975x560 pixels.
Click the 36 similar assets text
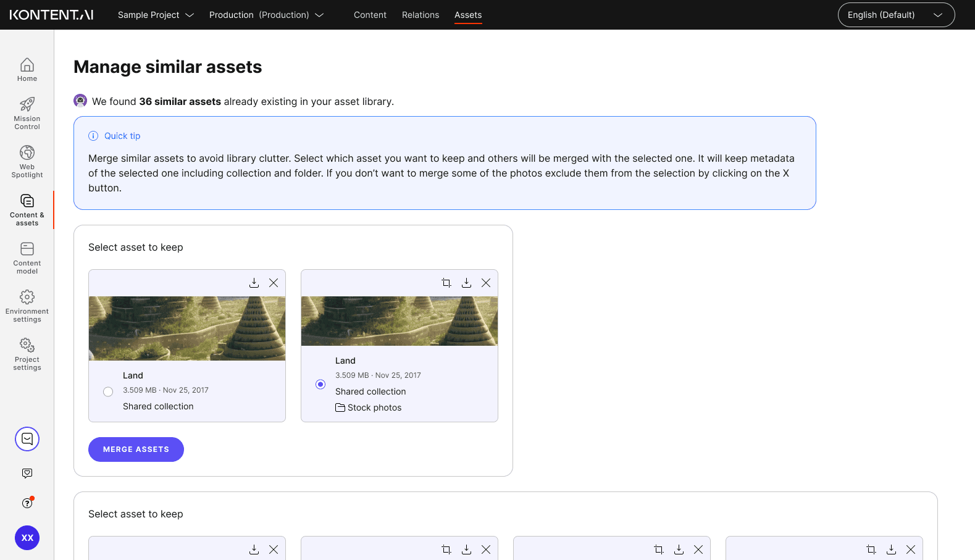[180, 101]
